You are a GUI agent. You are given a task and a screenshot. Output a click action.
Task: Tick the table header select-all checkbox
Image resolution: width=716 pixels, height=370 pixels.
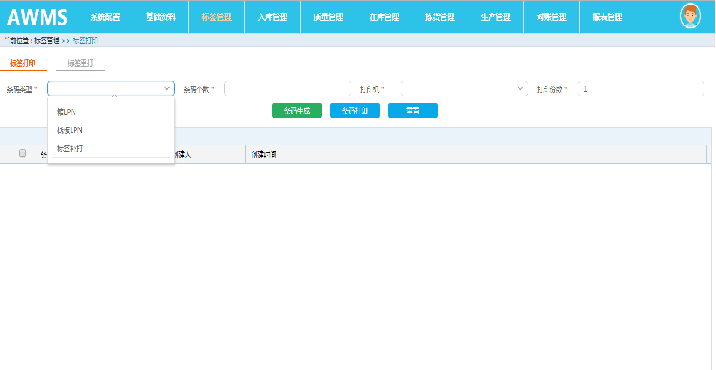(22, 153)
